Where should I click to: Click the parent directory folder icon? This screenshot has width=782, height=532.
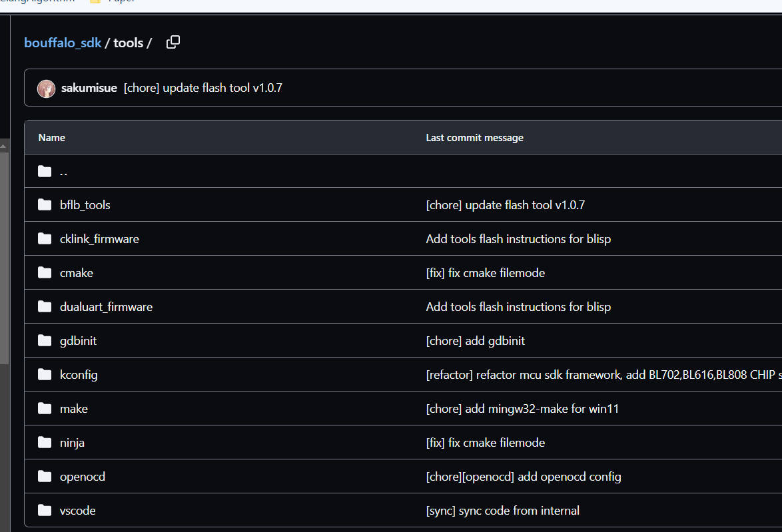(45, 172)
